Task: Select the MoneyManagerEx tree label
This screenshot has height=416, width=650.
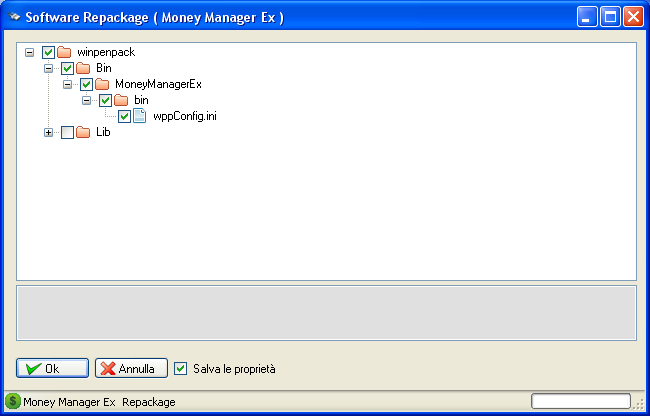Action: (158, 84)
